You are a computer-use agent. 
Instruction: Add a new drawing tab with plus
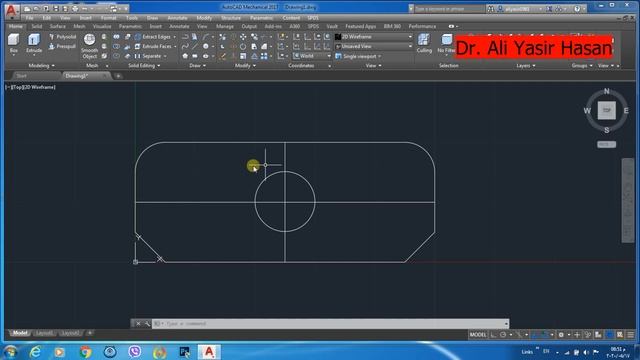pos(118,76)
